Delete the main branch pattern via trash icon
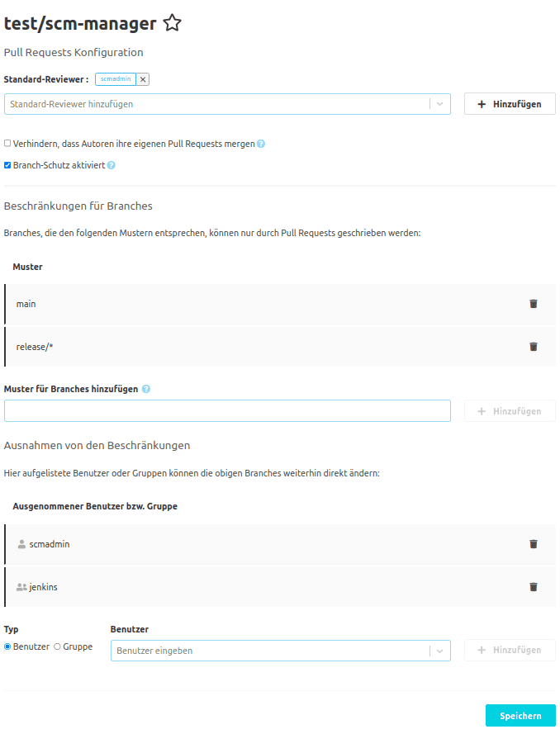Screen dimensions: 560x734 (533, 304)
